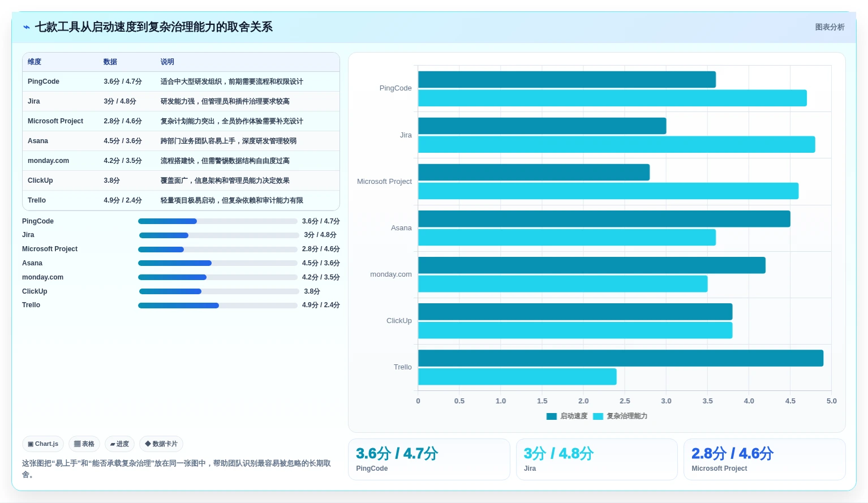
Task: Click PingCode 复杂治理能力 bar in chart
Action: point(612,98)
